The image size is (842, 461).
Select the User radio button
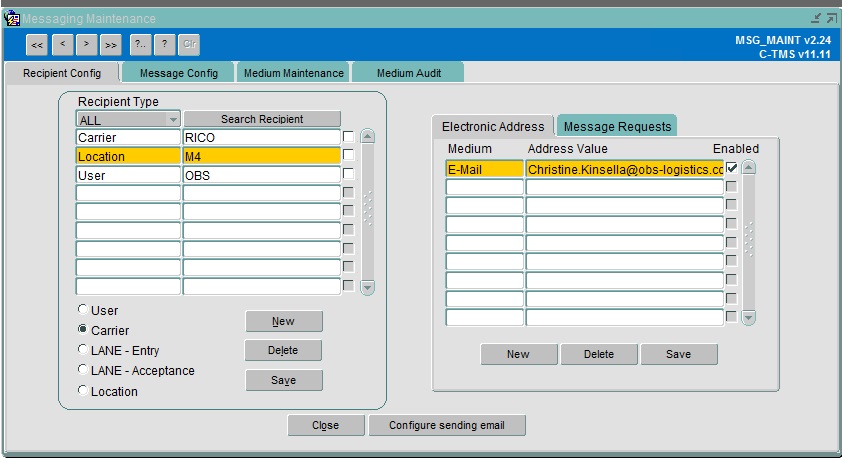point(83,309)
